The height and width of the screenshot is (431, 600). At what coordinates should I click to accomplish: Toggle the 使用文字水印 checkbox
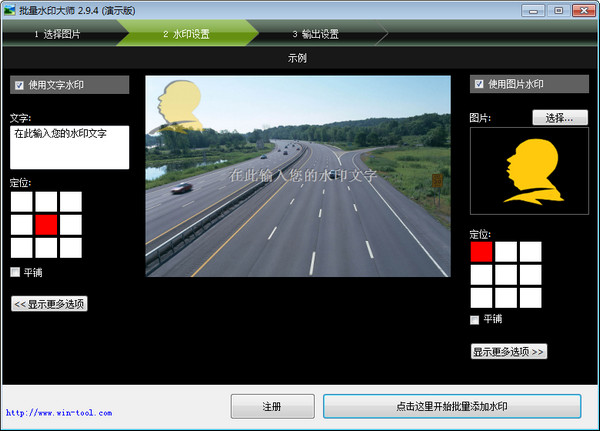click(x=19, y=85)
